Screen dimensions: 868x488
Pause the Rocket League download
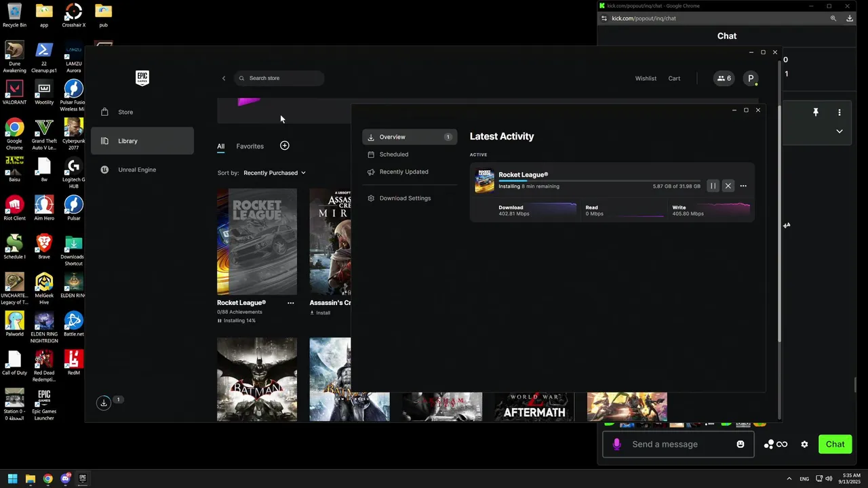click(x=713, y=186)
